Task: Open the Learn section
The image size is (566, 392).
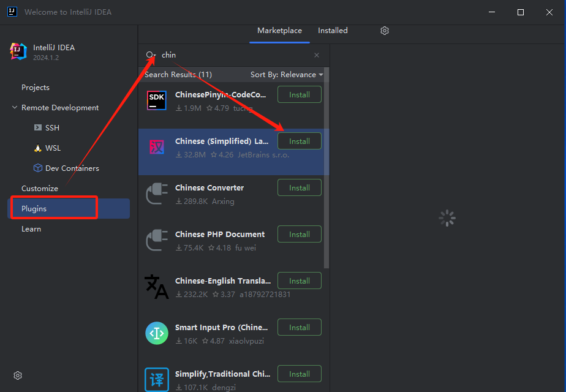Action: click(31, 229)
